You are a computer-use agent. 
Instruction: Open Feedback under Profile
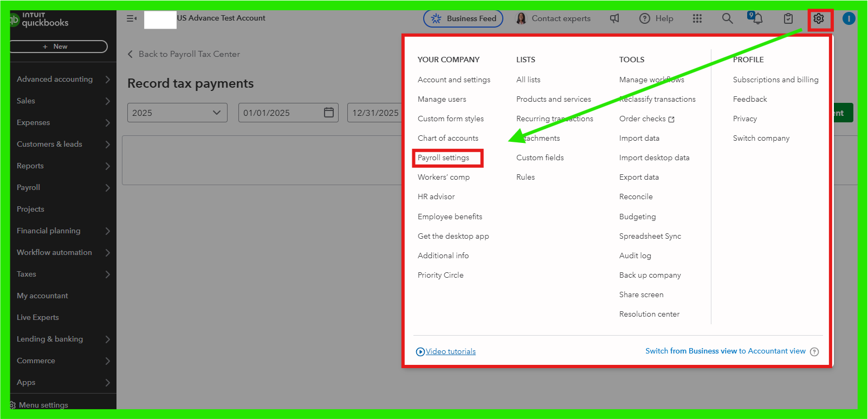pos(750,99)
